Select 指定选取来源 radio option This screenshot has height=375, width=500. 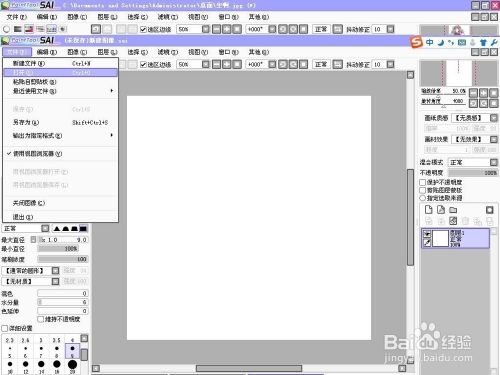pyautogui.click(x=423, y=198)
